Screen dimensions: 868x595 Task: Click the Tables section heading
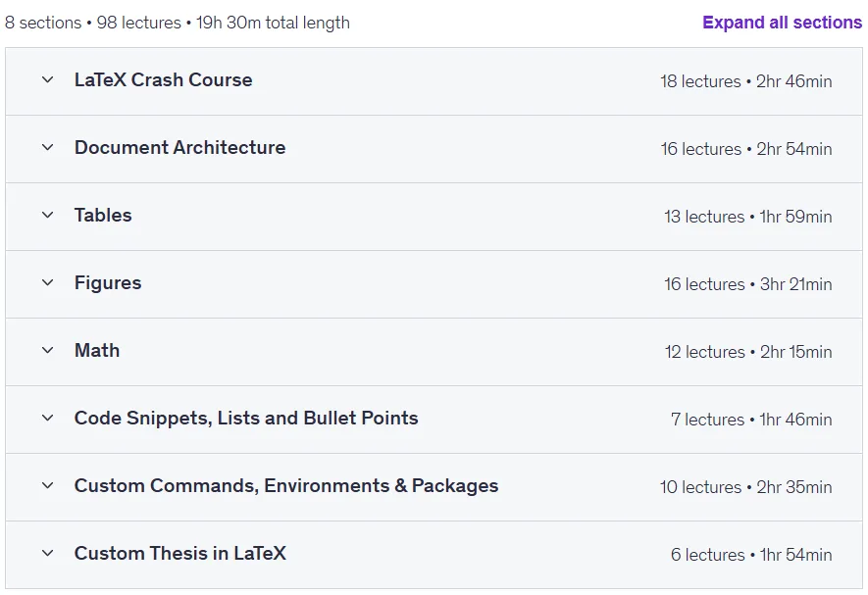point(103,215)
